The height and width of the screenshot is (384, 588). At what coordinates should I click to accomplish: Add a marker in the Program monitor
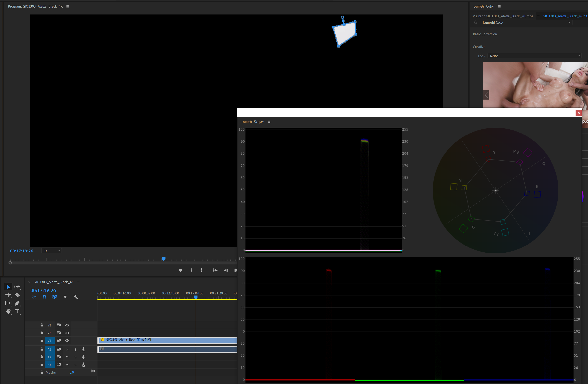pyautogui.click(x=180, y=270)
